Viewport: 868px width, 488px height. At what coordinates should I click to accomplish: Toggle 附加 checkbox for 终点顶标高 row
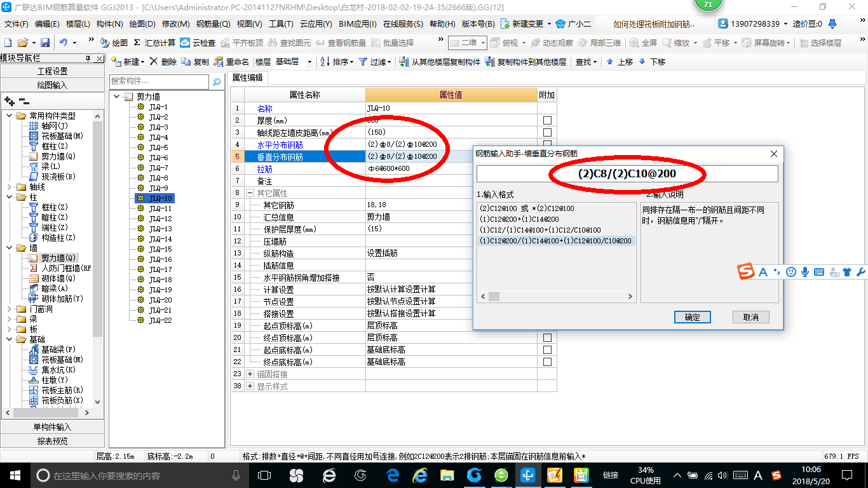click(x=547, y=338)
